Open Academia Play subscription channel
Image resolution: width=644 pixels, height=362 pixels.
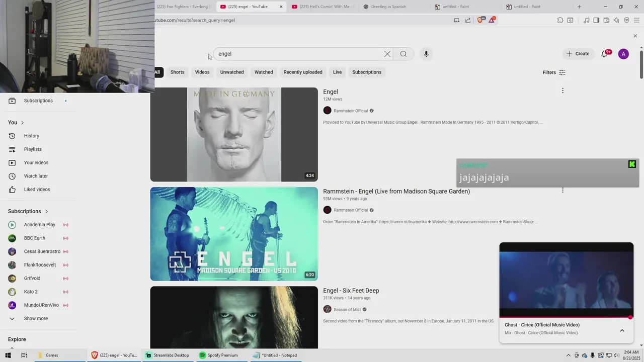tap(38, 225)
